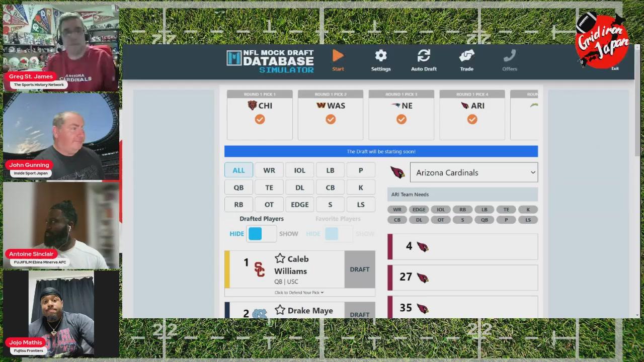Open the Offers phone icon
The width and height of the screenshot is (644, 362).
click(510, 56)
